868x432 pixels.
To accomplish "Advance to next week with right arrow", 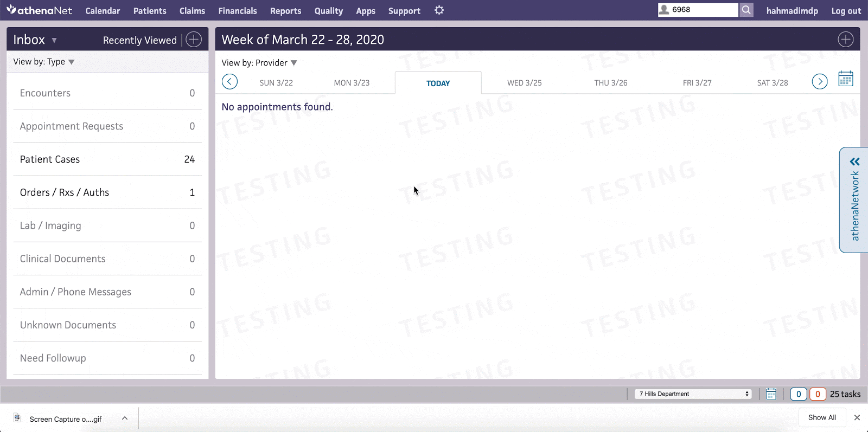I will click(819, 82).
